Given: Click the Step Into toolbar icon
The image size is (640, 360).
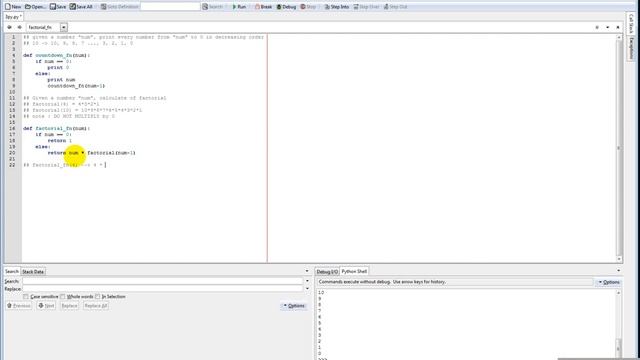Looking at the screenshot, I should (x=337, y=7).
